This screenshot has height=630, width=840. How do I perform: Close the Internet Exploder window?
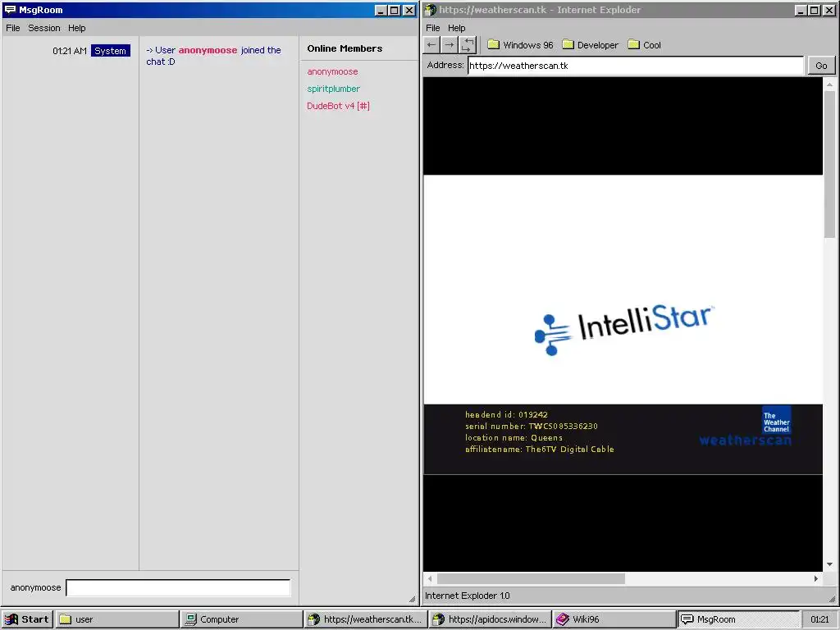[829, 10]
